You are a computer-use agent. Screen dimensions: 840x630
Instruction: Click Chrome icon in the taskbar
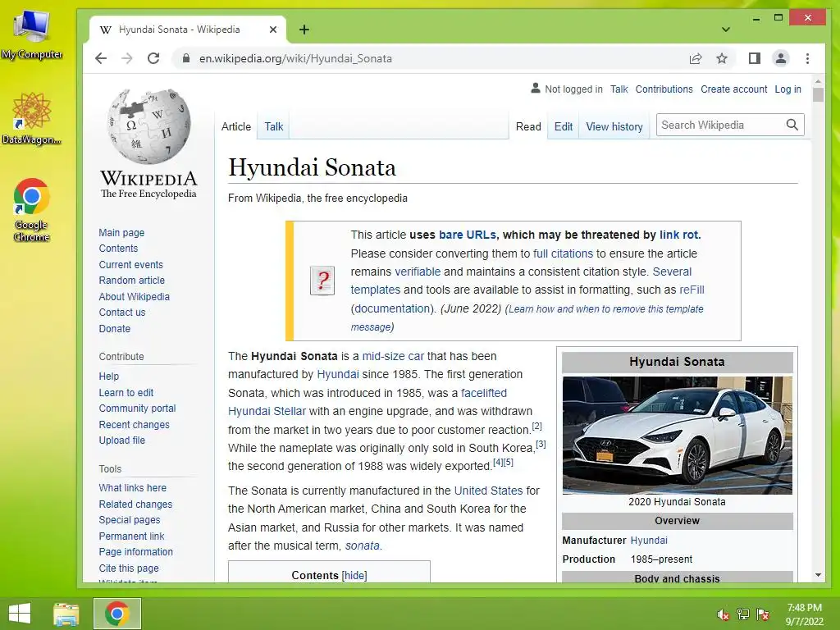(x=116, y=614)
